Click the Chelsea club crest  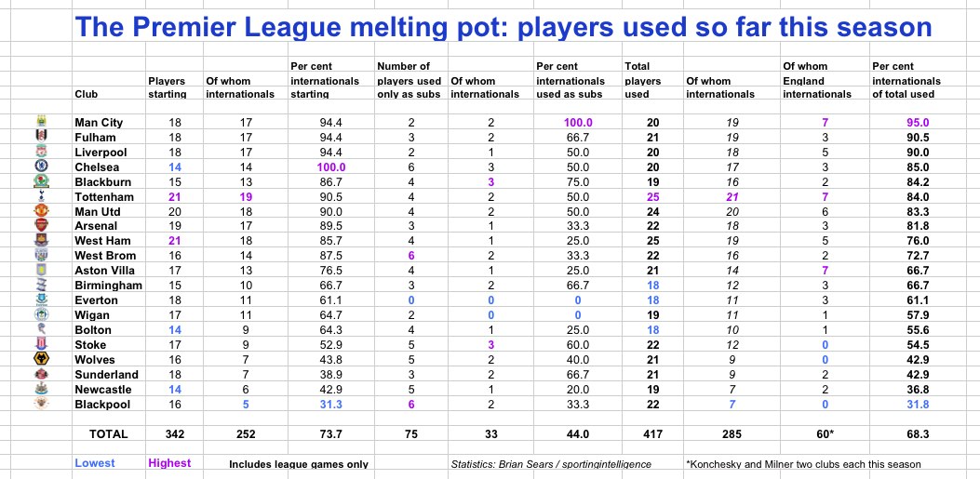41,166
